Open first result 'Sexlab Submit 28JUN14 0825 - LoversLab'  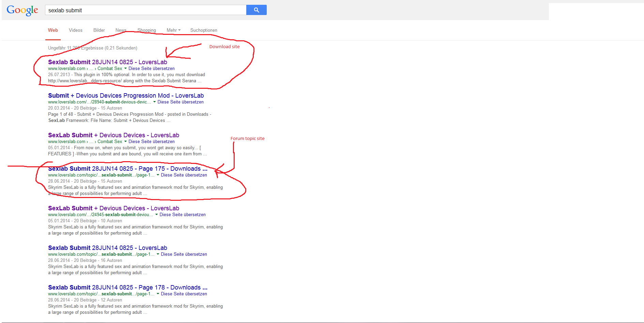pyautogui.click(x=107, y=62)
